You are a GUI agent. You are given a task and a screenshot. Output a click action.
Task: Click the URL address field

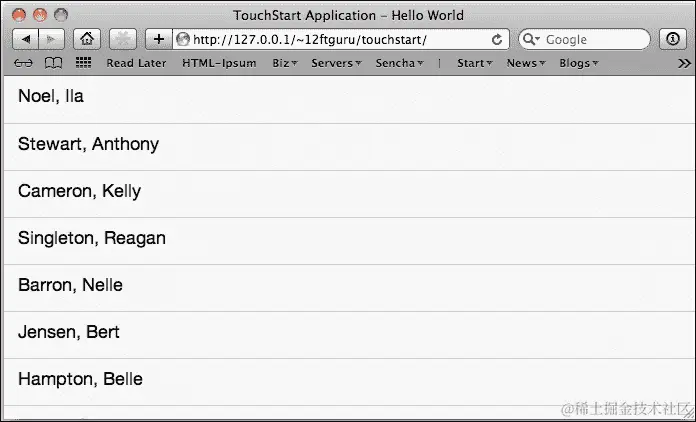pyautogui.click(x=341, y=39)
